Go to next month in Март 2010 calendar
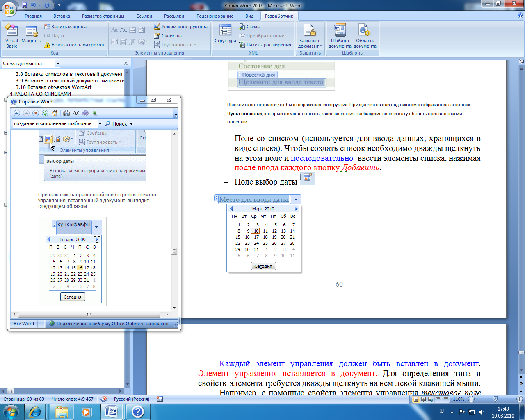This screenshot has width=525, height=420. point(296,209)
